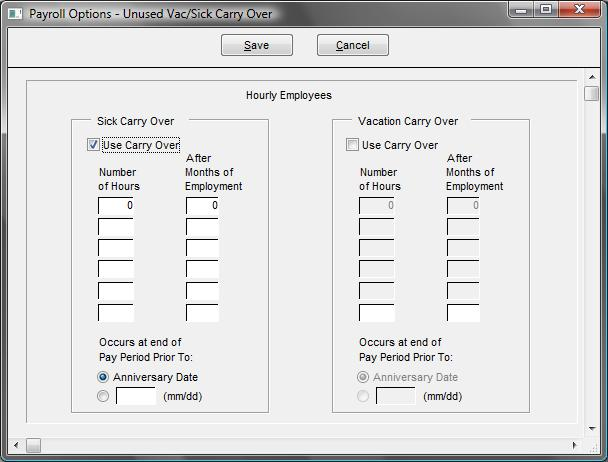Screen dimensions: 608x462
Task: Click the Payroll Options window icon
Action: tap(15, 14)
